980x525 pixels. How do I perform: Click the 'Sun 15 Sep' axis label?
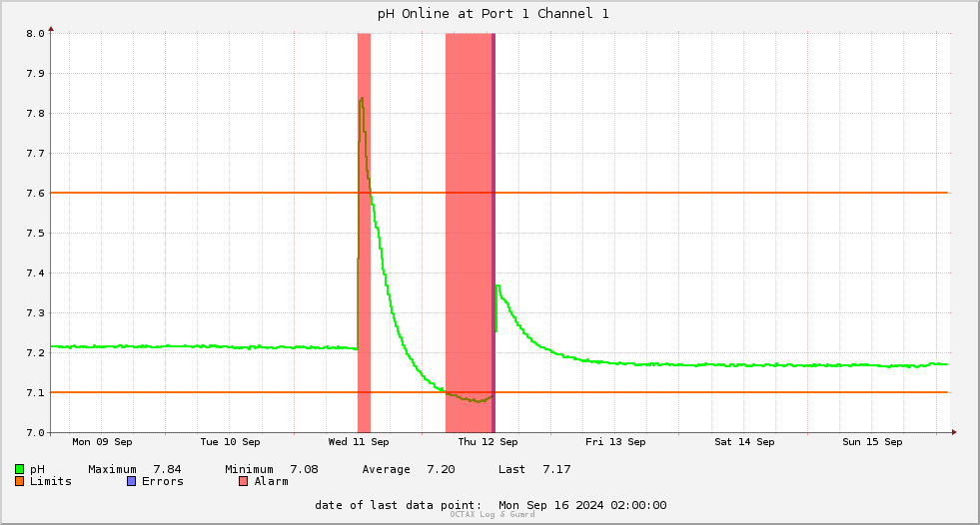[x=872, y=442]
